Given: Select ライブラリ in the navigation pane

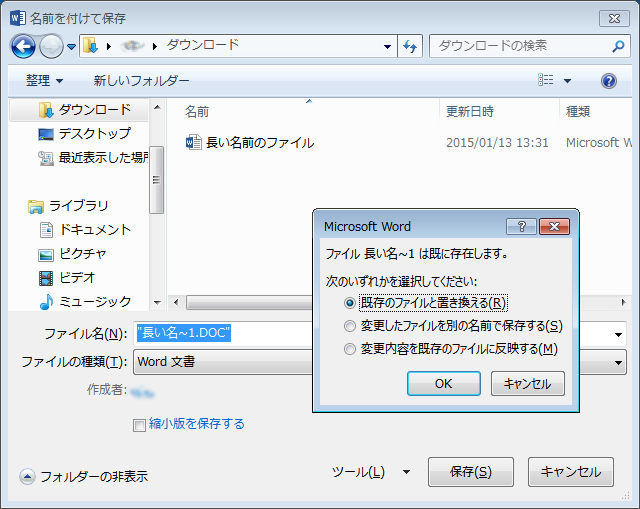Looking at the screenshot, I should (78, 206).
